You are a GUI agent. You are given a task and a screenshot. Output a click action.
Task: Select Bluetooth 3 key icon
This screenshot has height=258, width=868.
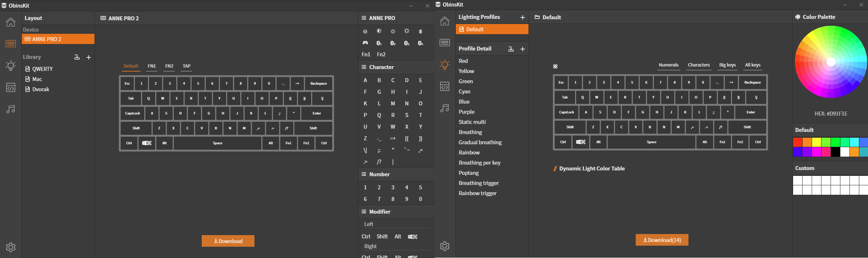tap(407, 43)
